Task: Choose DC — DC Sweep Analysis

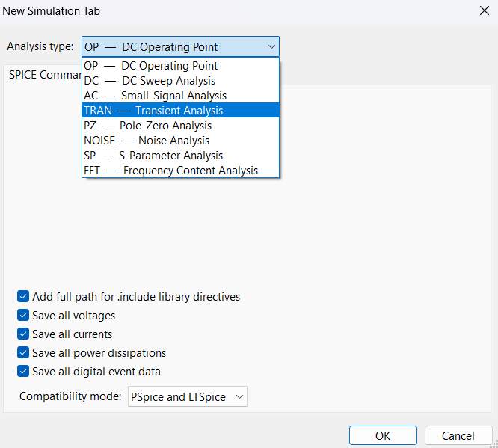Action: click(180, 81)
